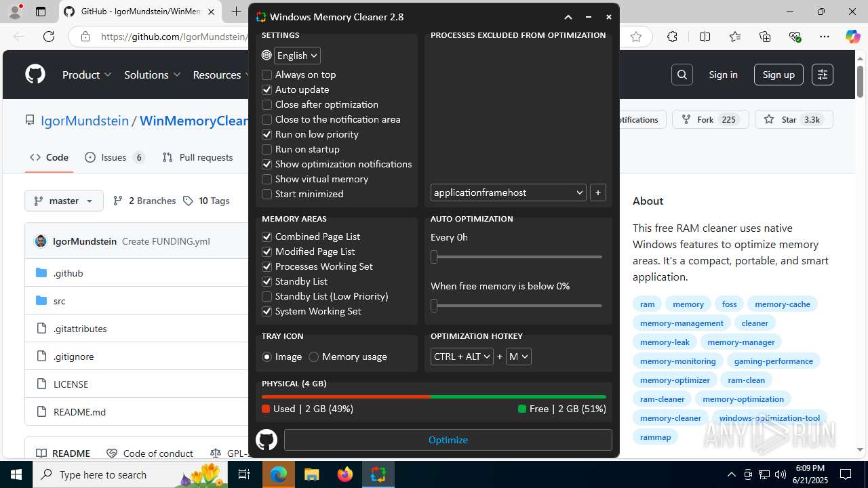Open Edge tab actions icon
The height and width of the screenshot is (488, 868).
[x=41, y=12]
